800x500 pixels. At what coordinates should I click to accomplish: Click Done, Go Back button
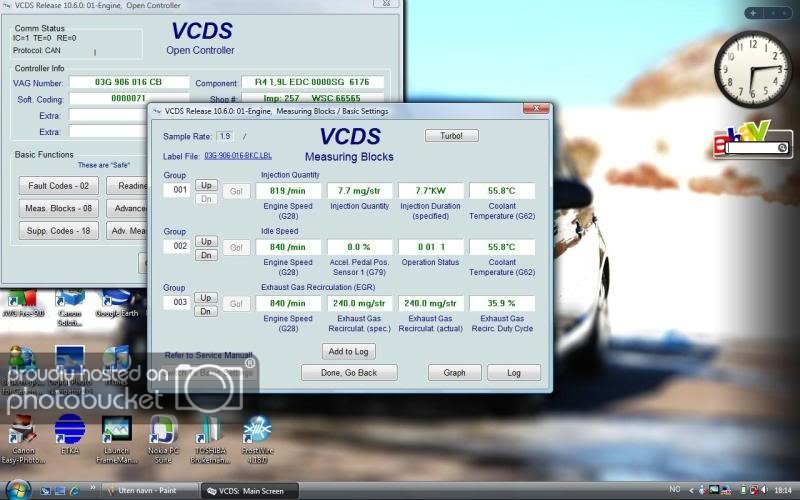349,372
